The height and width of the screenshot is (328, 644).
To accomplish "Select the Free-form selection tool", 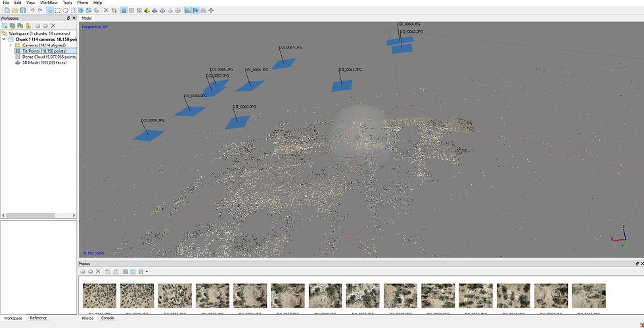I will (x=73, y=11).
